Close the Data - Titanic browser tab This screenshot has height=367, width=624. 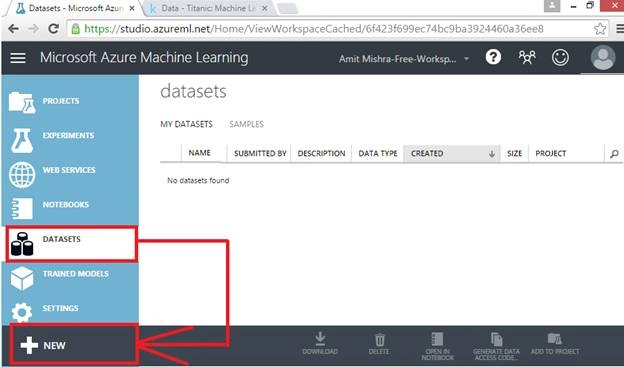click(265, 8)
